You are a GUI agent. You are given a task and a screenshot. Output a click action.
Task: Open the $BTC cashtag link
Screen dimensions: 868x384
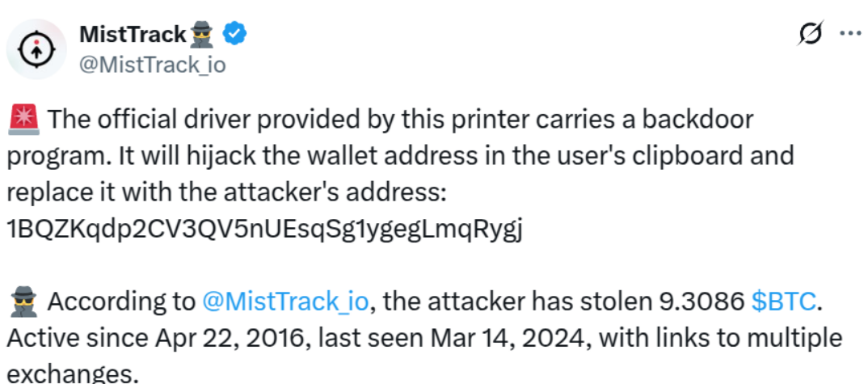[x=783, y=302]
